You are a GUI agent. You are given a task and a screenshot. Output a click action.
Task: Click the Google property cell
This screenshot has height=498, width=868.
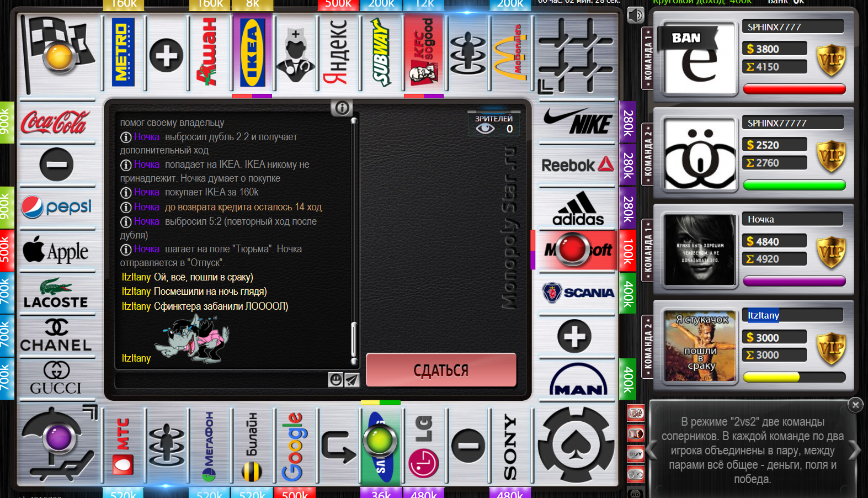[x=295, y=446]
